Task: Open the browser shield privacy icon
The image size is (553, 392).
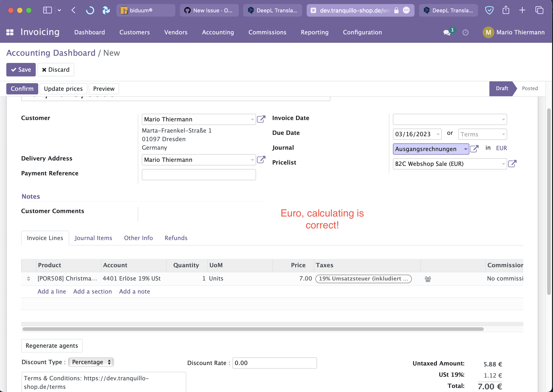Action: (489, 10)
